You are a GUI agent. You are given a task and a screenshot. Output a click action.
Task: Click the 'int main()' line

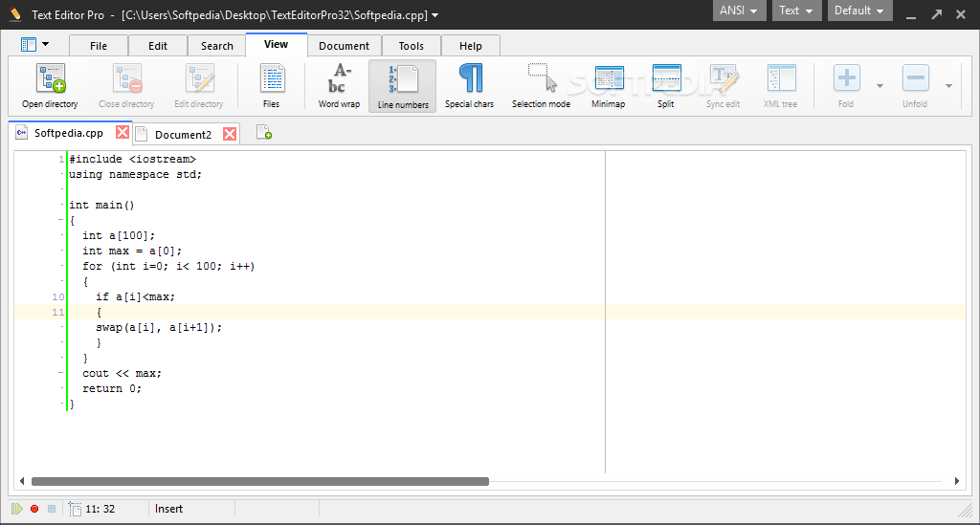click(101, 205)
